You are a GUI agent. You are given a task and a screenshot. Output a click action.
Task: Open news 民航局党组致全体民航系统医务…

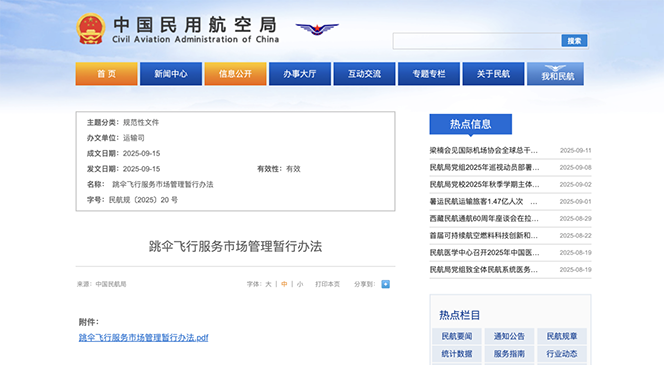[x=484, y=269]
